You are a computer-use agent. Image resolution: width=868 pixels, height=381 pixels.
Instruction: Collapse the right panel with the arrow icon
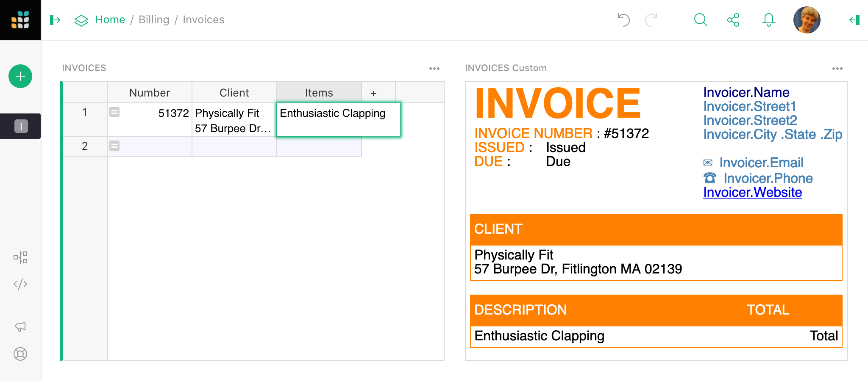(x=854, y=20)
